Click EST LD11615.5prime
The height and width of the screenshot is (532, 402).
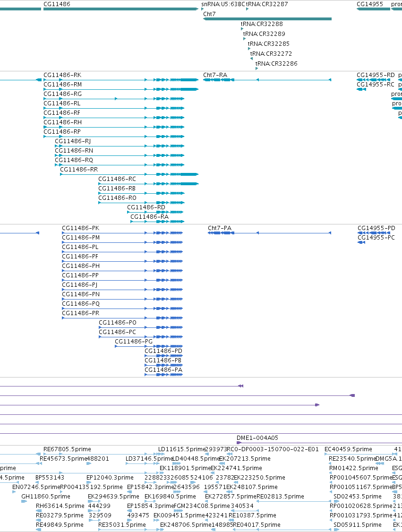click(182, 449)
